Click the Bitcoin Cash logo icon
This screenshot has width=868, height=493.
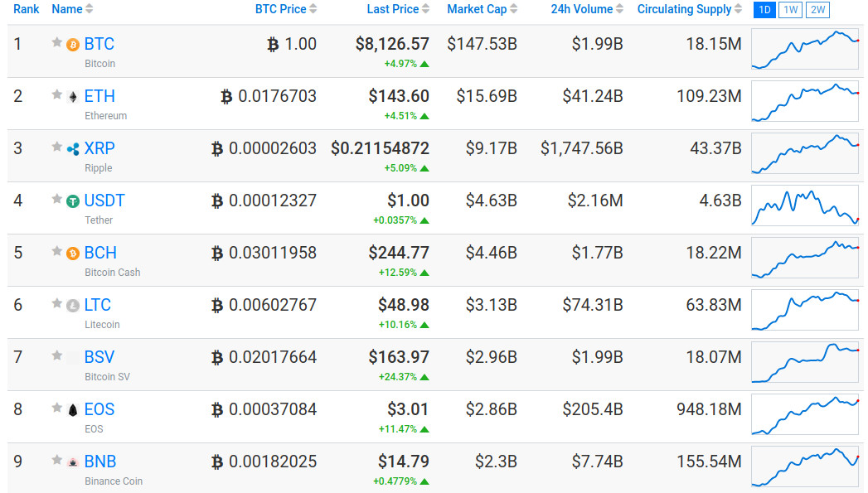[x=72, y=254]
